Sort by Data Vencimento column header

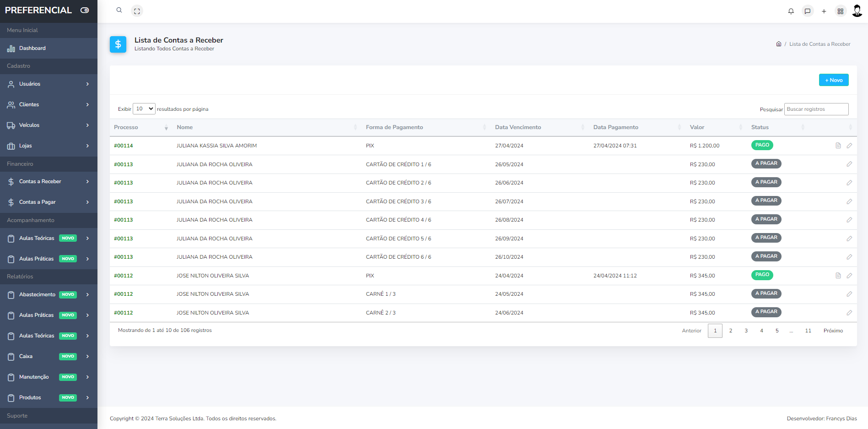coord(539,127)
